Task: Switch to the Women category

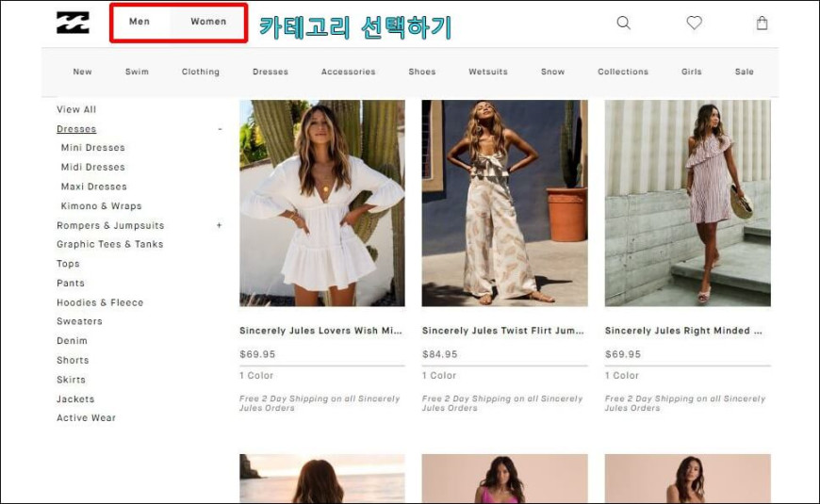Action: tap(208, 22)
